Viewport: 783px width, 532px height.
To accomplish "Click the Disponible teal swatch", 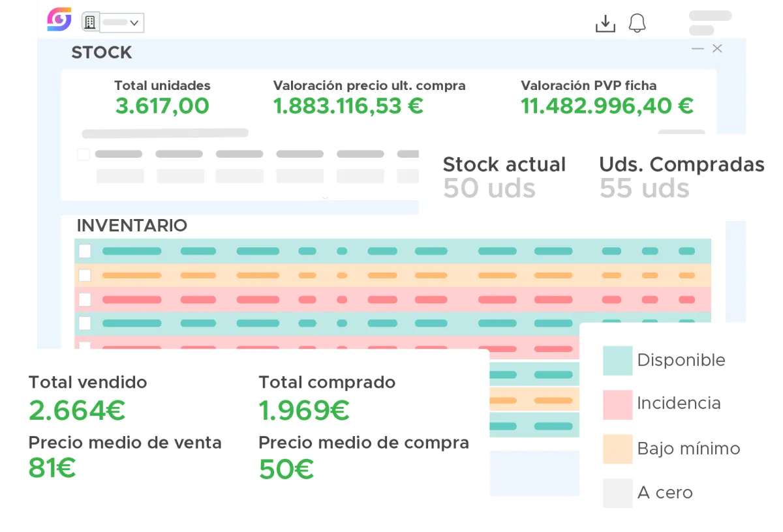I will [x=617, y=361].
